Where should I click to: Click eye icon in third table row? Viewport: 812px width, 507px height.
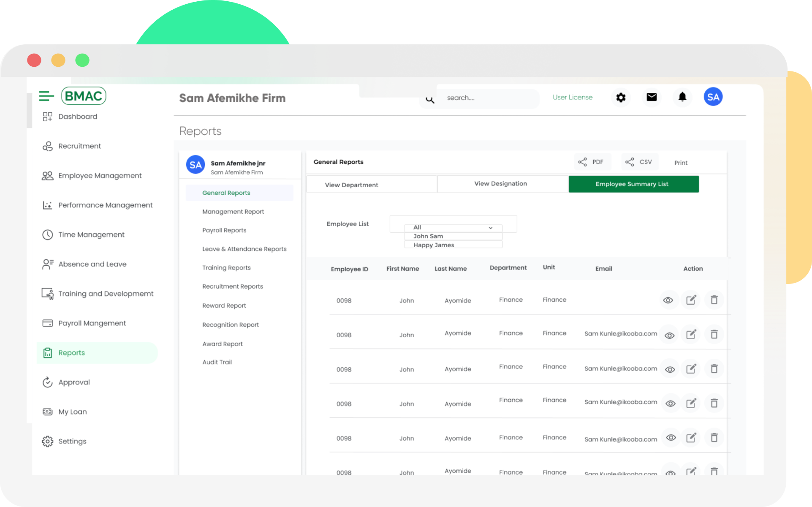(x=670, y=370)
